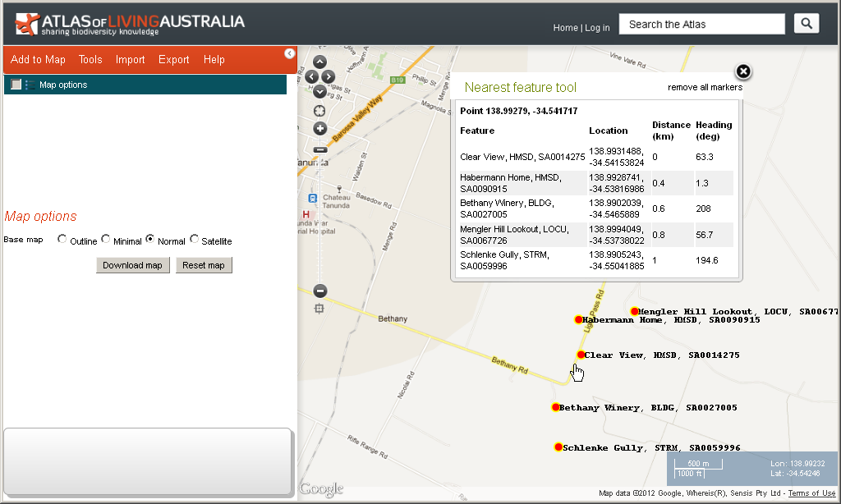
Task: Click the Bethany place label on map
Action: [393, 318]
